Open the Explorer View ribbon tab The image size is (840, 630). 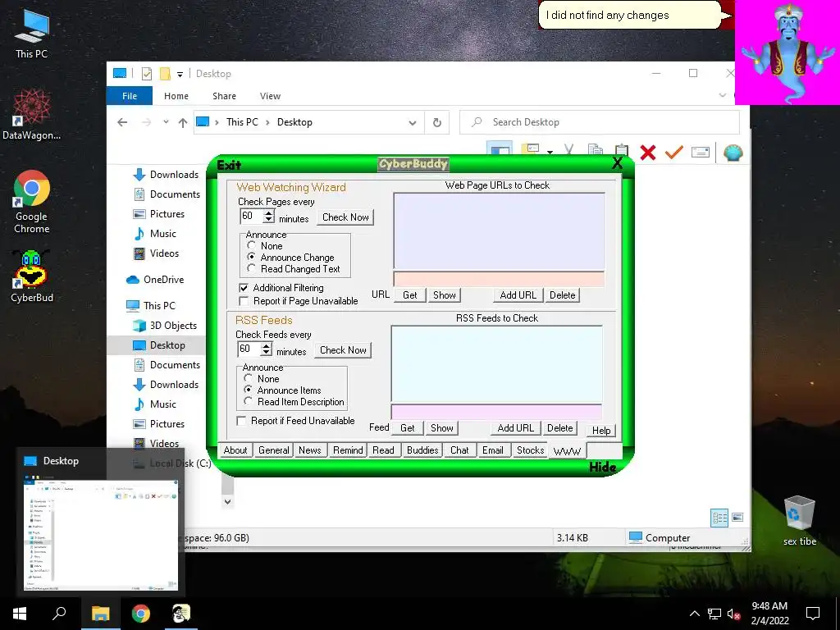click(270, 96)
